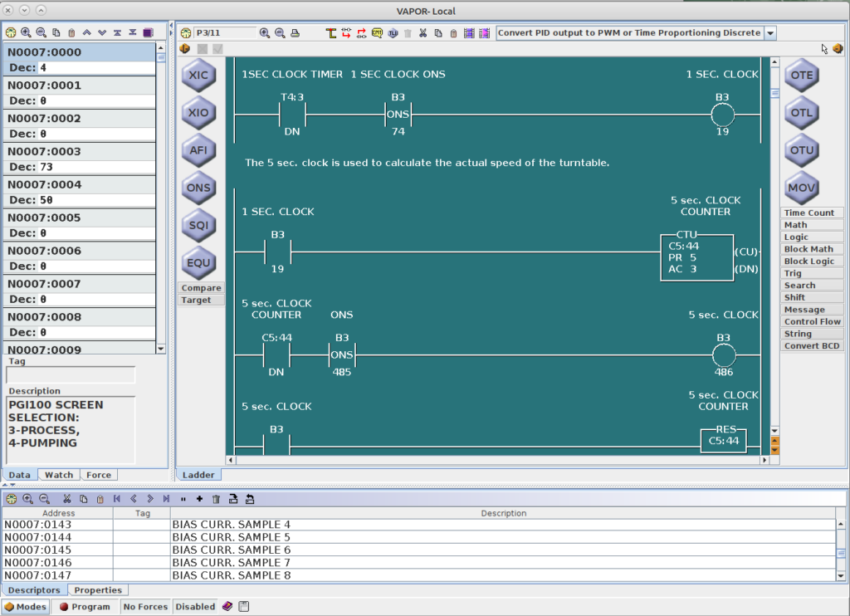This screenshot has width=850, height=616.
Task: Expand the Trig instruction category
Action: pos(811,272)
